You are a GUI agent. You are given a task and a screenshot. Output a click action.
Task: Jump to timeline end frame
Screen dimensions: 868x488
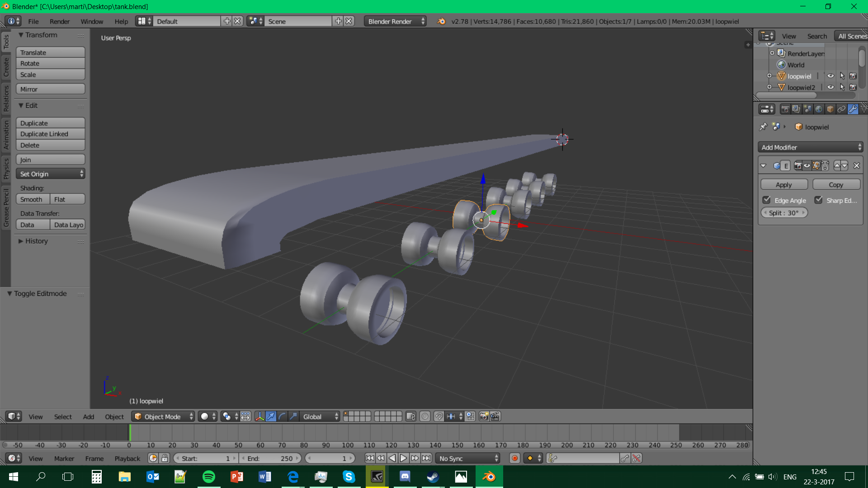426,458
